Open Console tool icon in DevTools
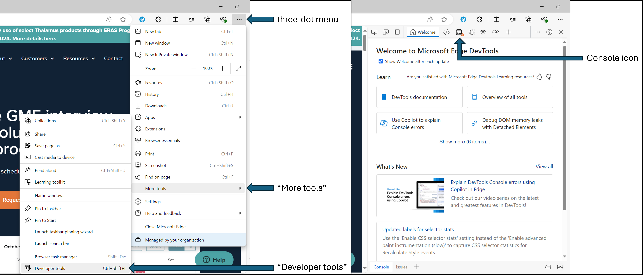The height and width of the screenshot is (278, 644). point(459,32)
